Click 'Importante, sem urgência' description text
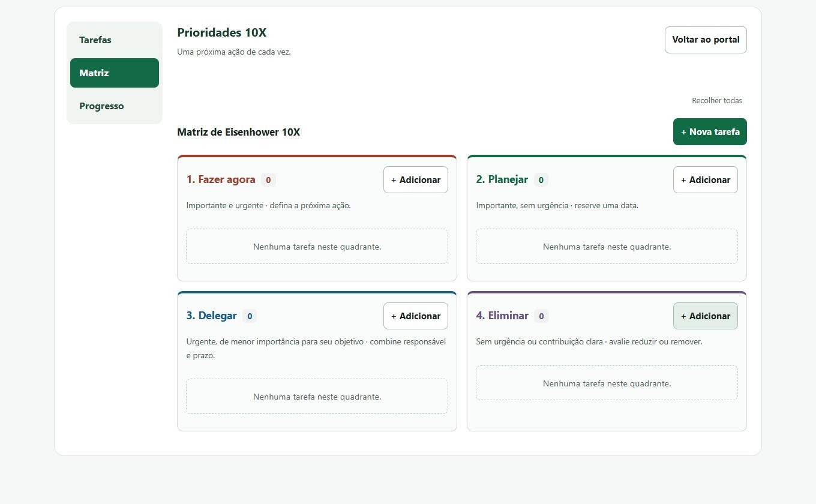 pos(557,206)
